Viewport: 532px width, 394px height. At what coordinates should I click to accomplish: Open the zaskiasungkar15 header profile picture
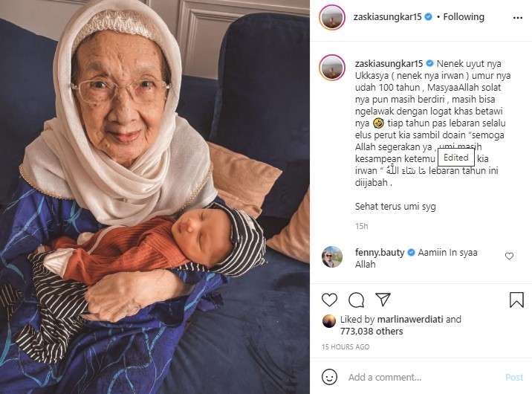(332, 17)
